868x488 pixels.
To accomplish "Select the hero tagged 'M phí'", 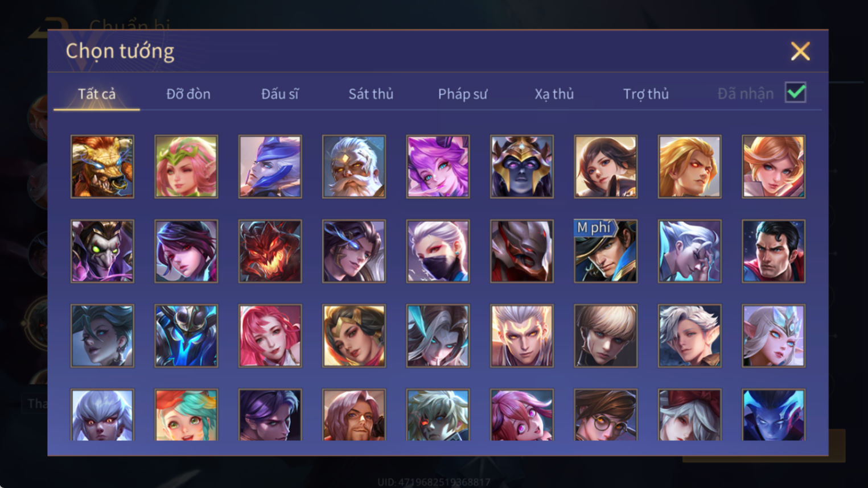I will coord(606,251).
